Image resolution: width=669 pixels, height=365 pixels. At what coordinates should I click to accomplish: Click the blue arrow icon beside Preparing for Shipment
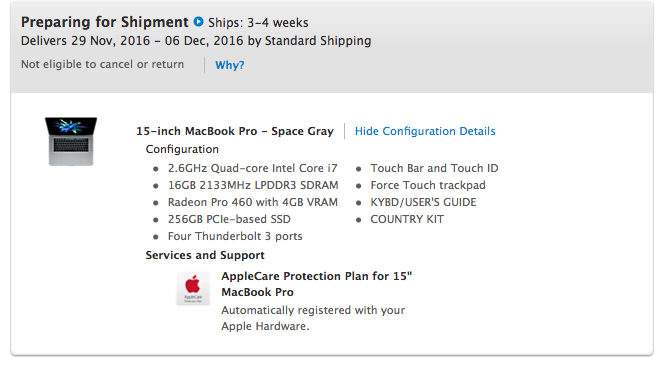coord(198,21)
